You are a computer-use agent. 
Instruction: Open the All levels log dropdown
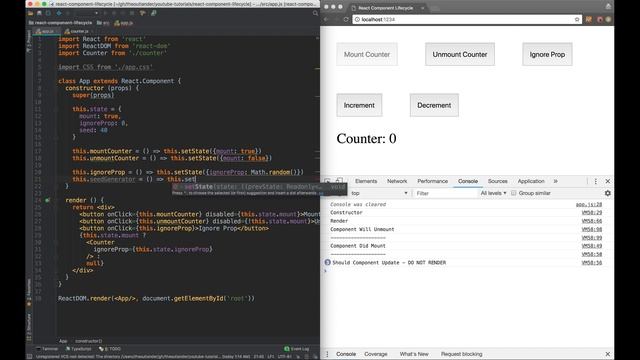(x=493, y=193)
